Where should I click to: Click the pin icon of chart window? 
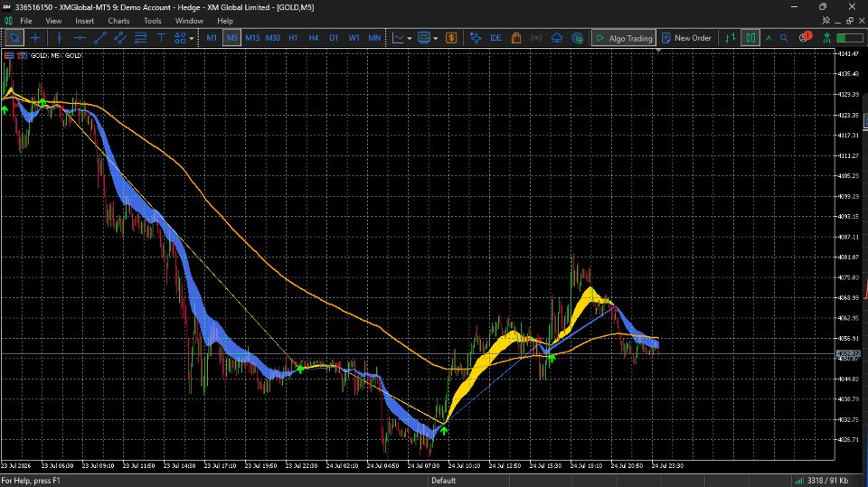(x=826, y=21)
